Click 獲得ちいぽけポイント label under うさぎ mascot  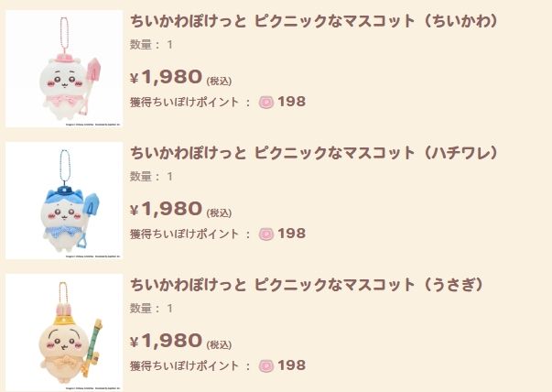(186, 366)
